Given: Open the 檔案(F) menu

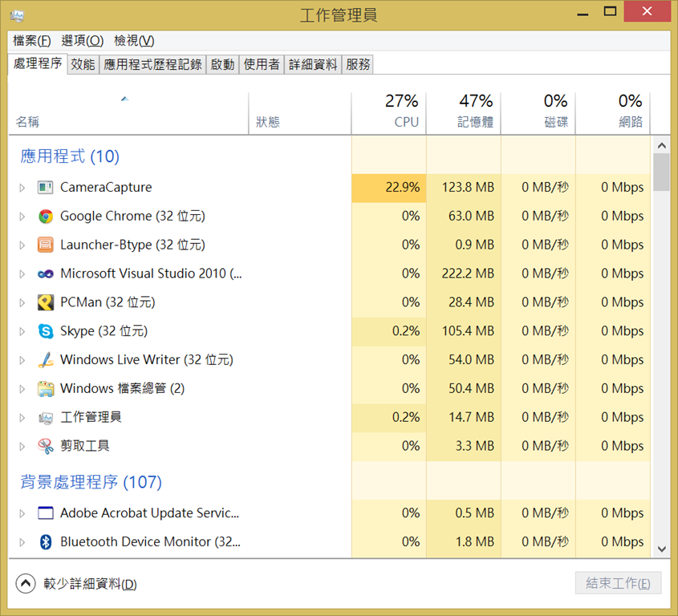Looking at the screenshot, I should pos(32,41).
